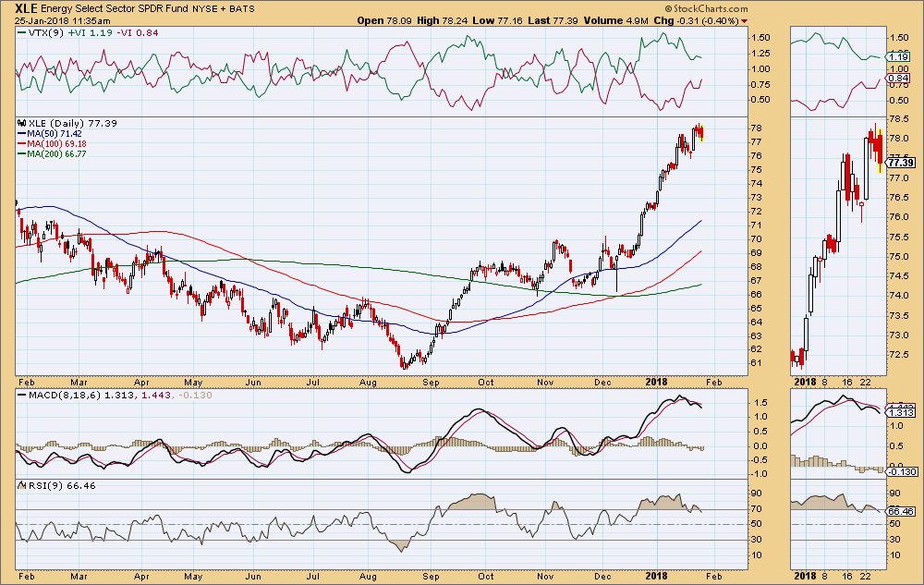Click the 61 price axis label
Screen dimensions: 924x585
point(758,363)
